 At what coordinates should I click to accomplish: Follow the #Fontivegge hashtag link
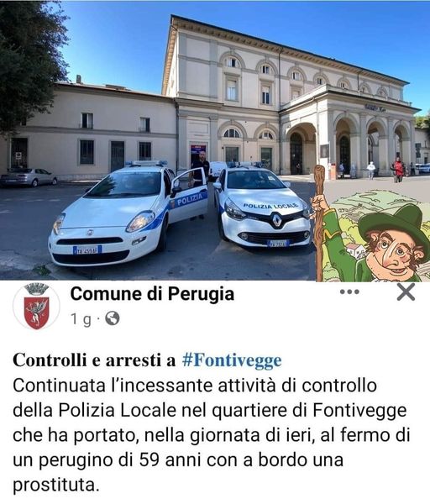tap(232, 360)
